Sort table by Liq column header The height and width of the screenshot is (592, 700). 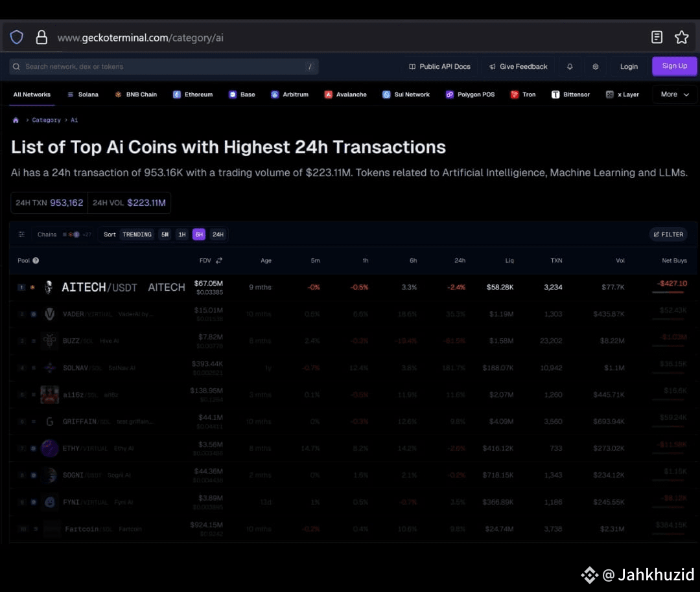coord(509,260)
